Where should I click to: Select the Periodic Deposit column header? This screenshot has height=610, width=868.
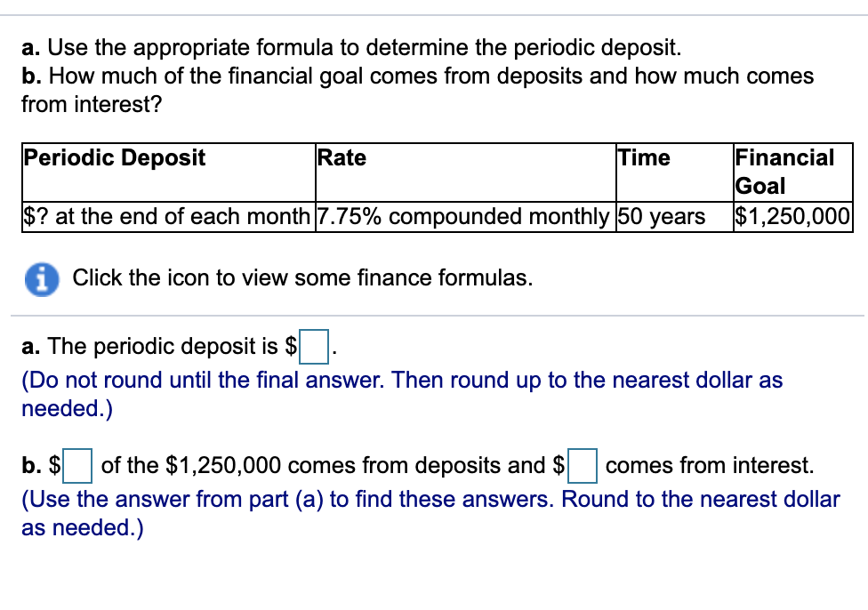click(x=115, y=157)
